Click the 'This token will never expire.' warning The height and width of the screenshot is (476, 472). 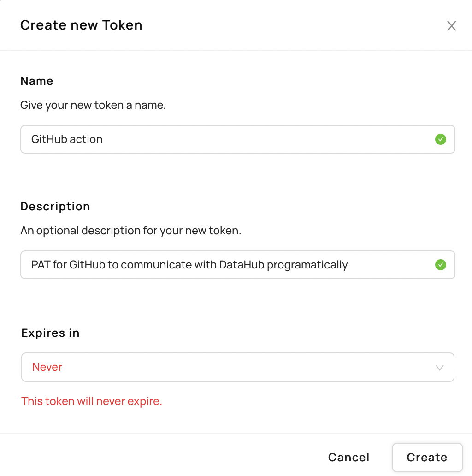[x=92, y=401]
